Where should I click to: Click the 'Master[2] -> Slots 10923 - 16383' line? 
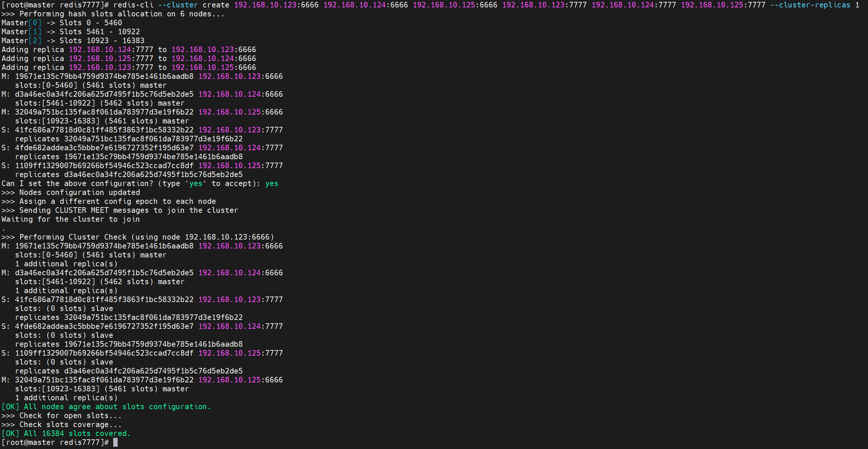(x=73, y=41)
